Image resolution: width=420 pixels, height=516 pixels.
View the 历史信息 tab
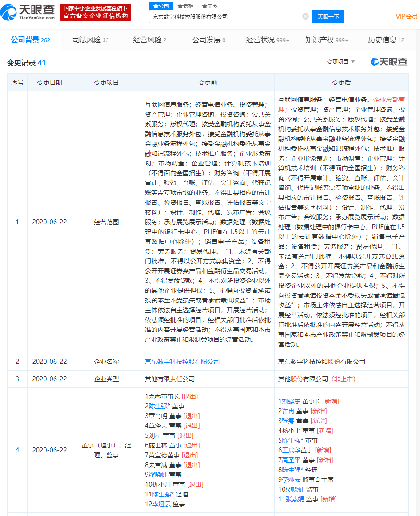click(386, 40)
